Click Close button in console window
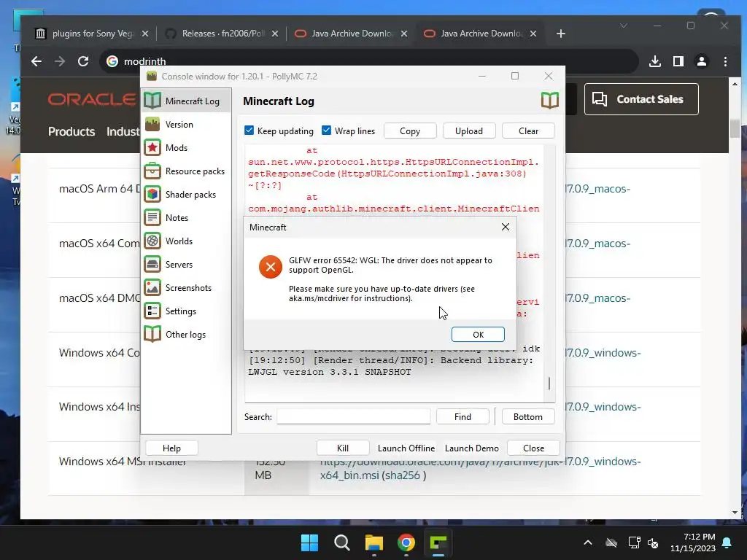Viewport: 747px width, 560px height. 533,448
